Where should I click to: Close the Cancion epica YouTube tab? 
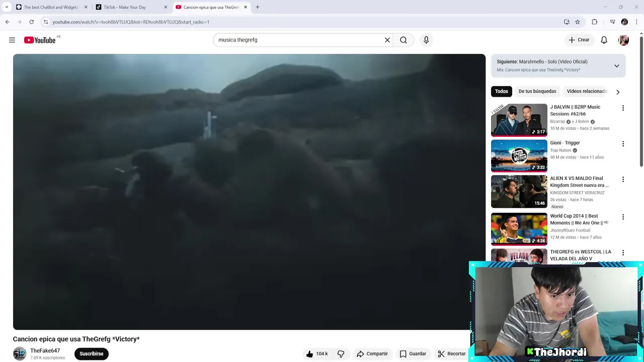click(x=246, y=7)
